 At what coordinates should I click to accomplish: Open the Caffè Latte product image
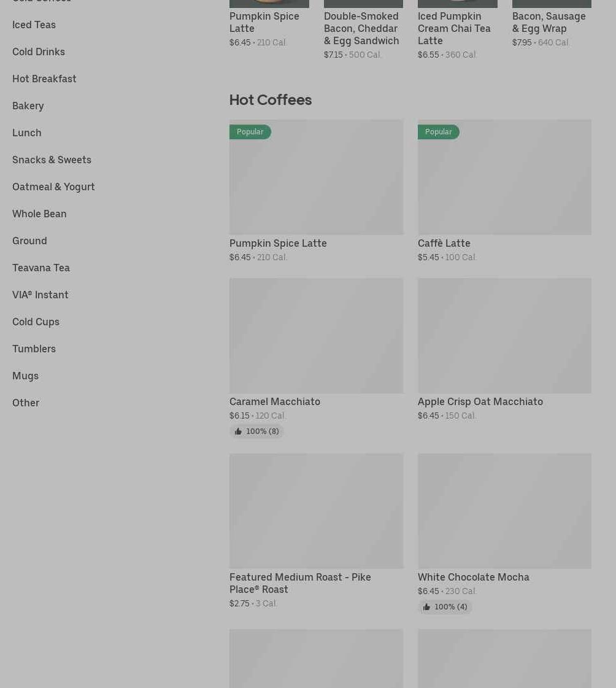tap(504, 177)
